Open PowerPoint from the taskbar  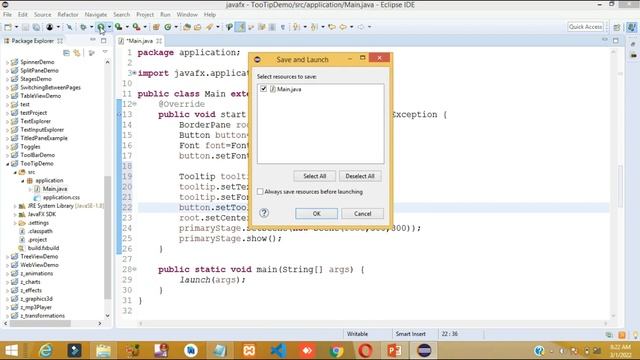coord(395,350)
